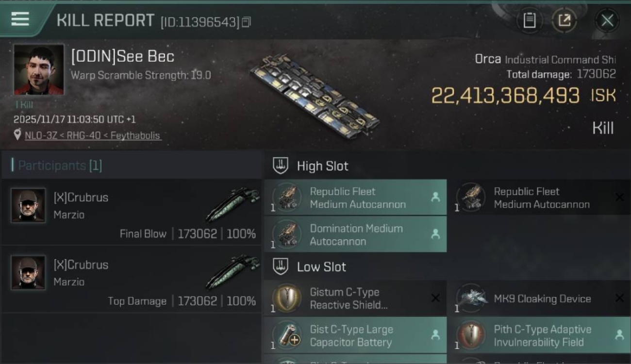Open the NLO-3Z location link
Image resolution: width=631 pixels, height=364 pixels.
[x=93, y=135]
